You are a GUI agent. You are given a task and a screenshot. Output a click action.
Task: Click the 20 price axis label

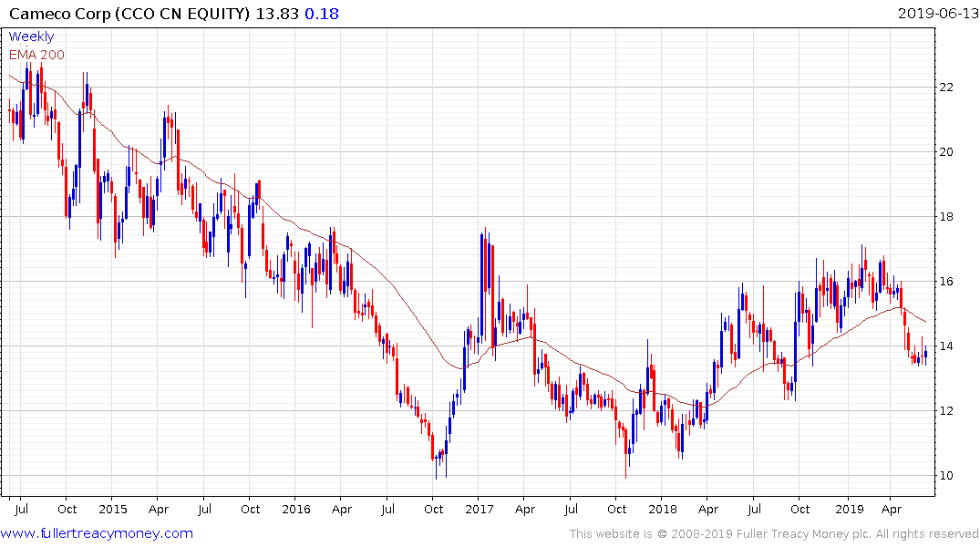click(x=946, y=152)
